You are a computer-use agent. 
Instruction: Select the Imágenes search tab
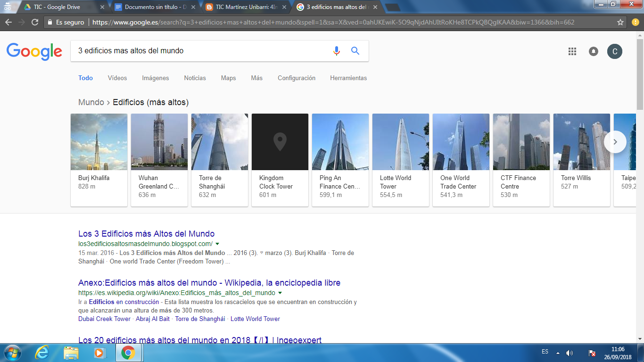point(156,78)
